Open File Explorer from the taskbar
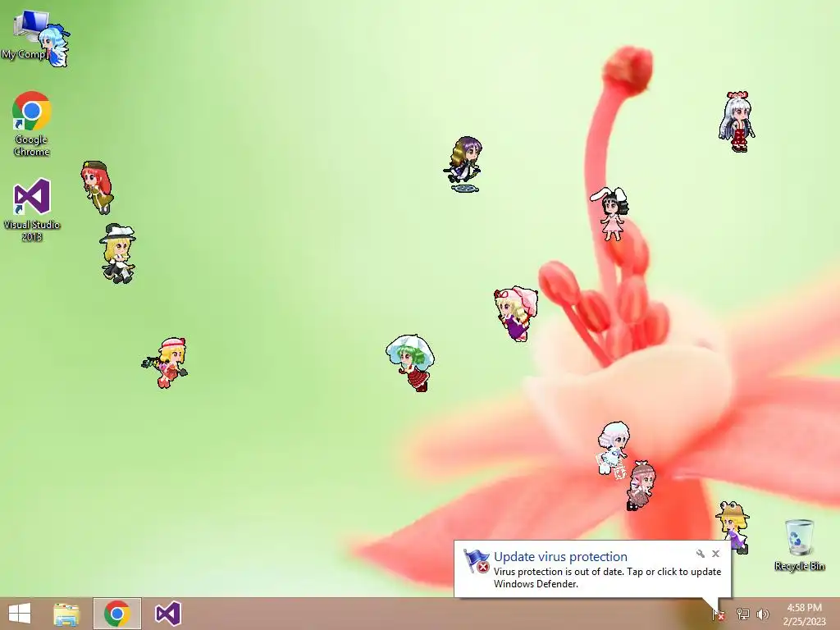This screenshot has height=630, width=840. point(66,614)
